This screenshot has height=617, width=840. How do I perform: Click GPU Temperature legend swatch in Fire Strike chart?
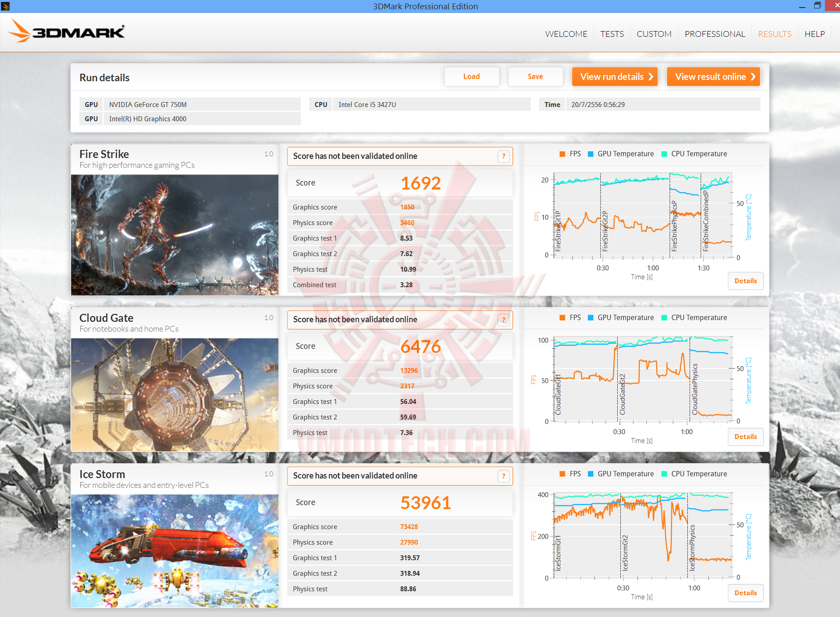(x=591, y=154)
